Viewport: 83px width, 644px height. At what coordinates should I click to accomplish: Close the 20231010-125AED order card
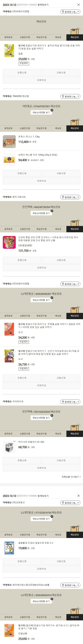coord(78,5)
